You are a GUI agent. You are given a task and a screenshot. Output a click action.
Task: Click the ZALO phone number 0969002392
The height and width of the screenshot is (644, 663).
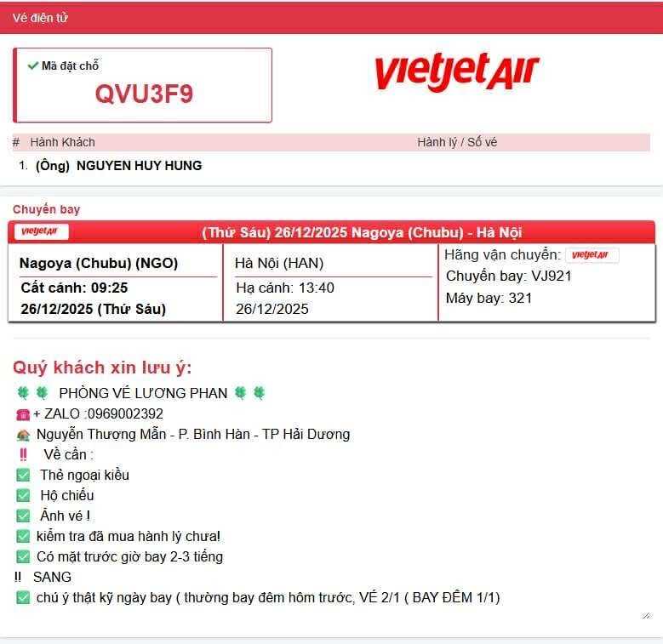tap(125, 414)
